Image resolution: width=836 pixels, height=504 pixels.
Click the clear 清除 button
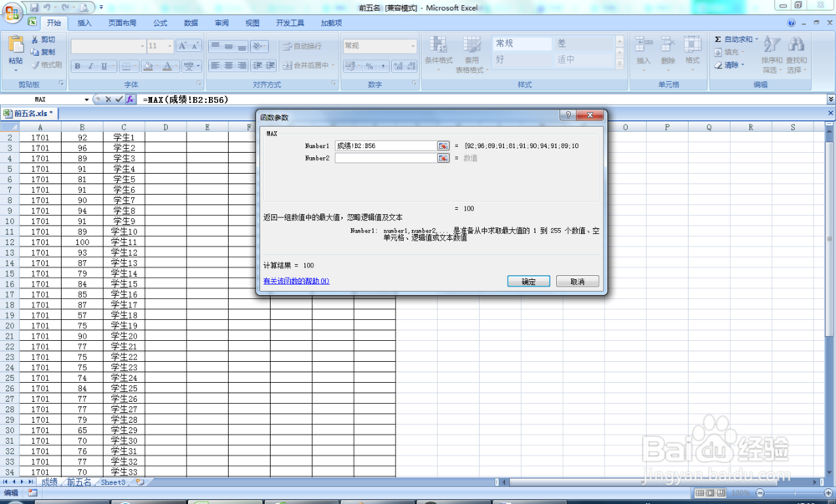[x=729, y=65]
